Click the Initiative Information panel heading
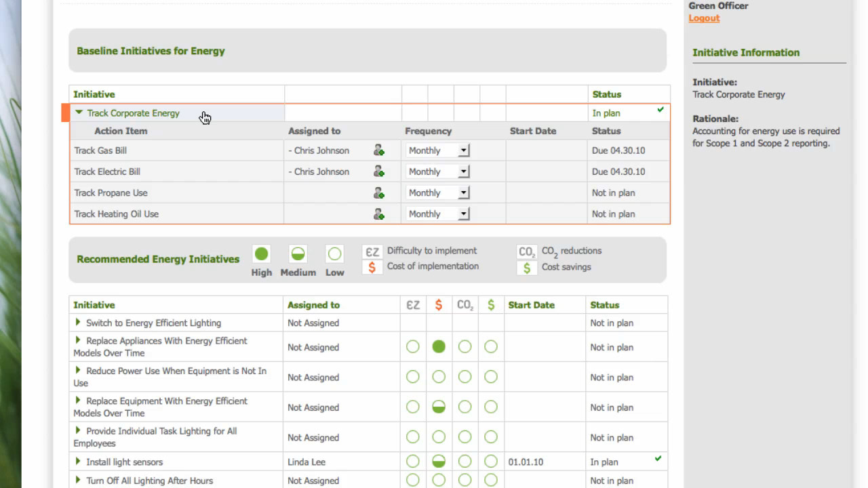Viewport: 868px width, 488px height. click(746, 52)
